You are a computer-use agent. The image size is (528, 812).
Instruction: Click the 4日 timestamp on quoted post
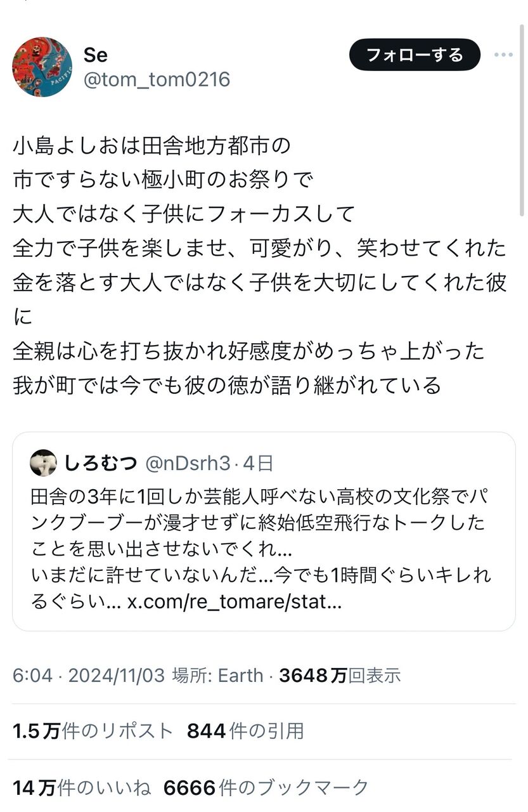[x=257, y=464]
